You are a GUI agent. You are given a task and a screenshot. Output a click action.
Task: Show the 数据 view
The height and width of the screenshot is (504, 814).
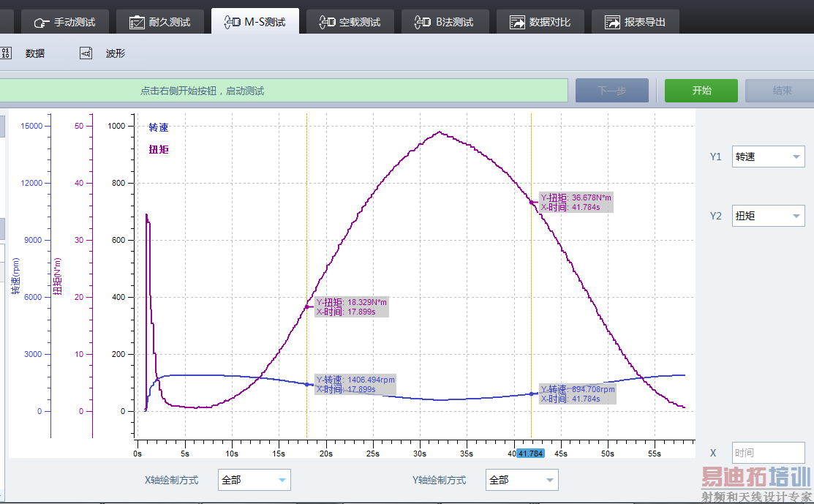[35, 53]
